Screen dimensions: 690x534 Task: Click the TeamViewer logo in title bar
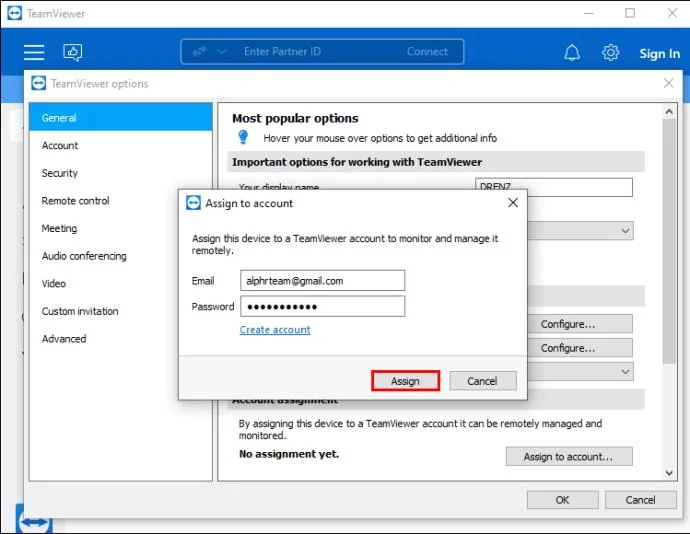(x=14, y=13)
